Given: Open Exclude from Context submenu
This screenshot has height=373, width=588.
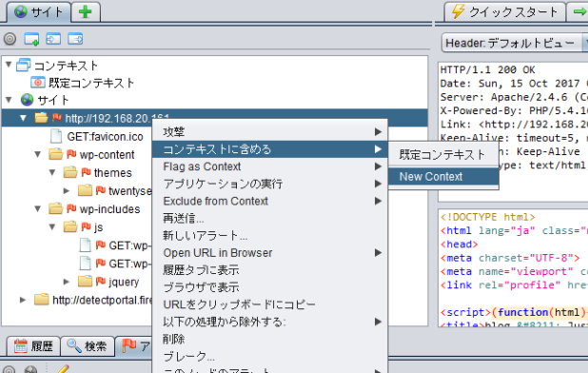Looking at the screenshot, I should (270, 201).
